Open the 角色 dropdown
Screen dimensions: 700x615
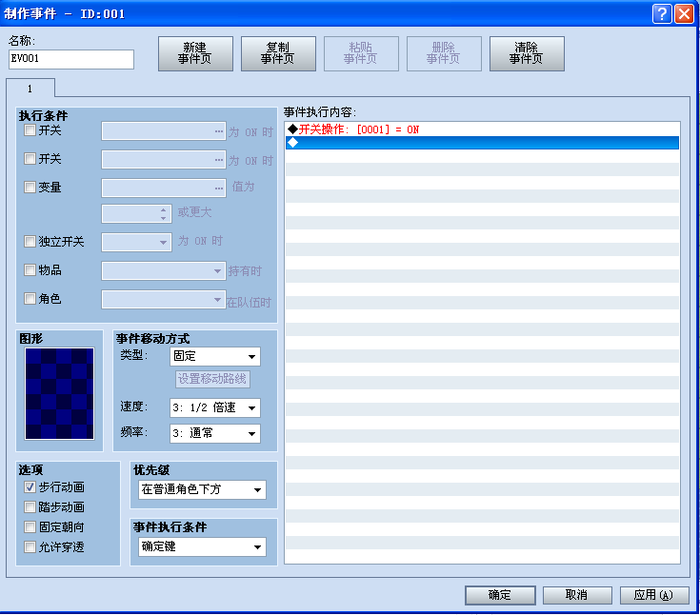coord(164,300)
